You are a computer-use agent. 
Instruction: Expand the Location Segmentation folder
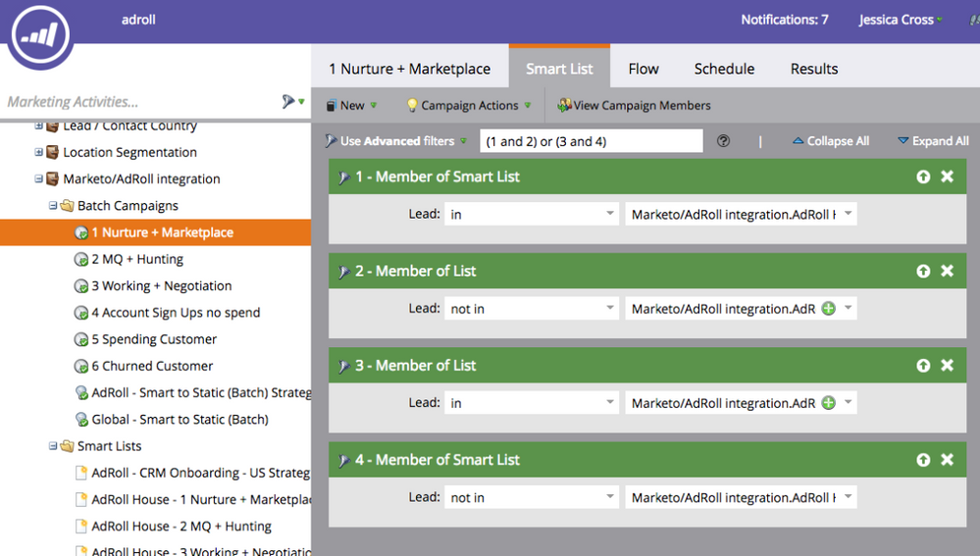tap(39, 152)
